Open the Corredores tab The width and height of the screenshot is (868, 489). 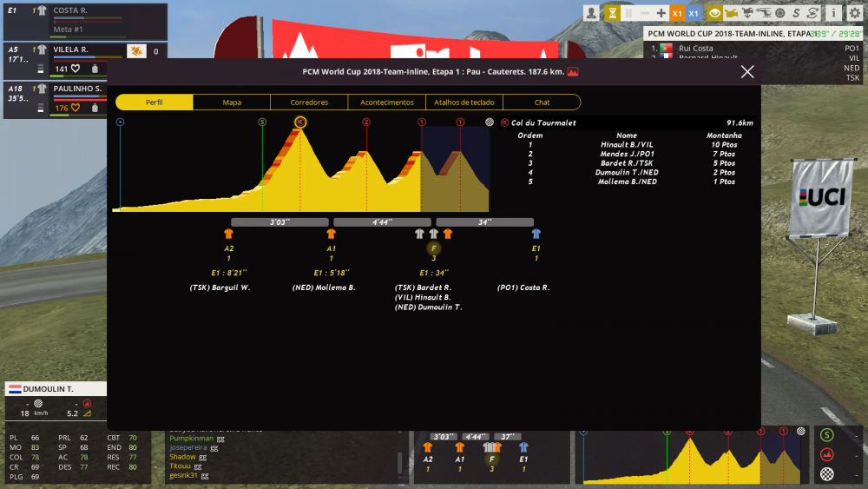tap(310, 102)
